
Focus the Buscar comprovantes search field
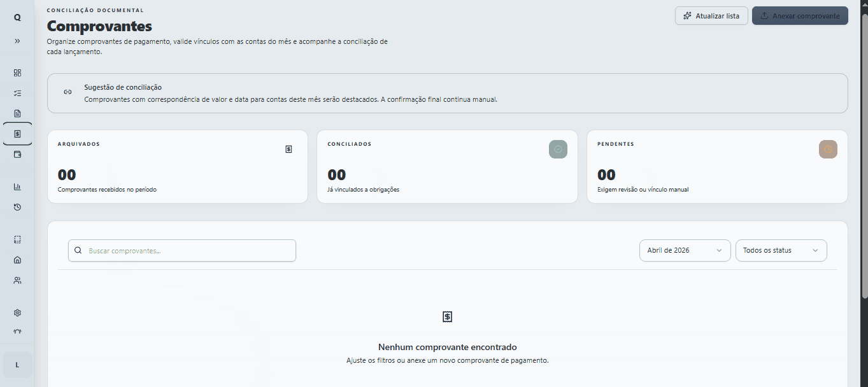pyautogui.click(x=182, y=250)
